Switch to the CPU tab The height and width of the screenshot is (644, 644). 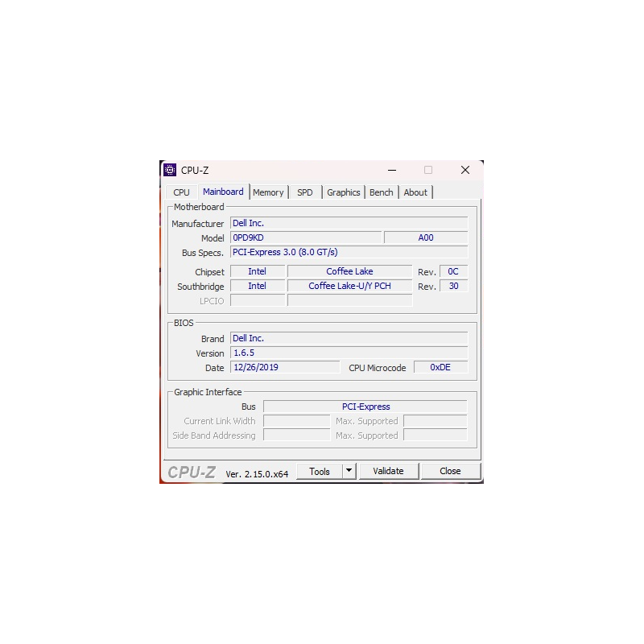pyautogui.click(x=182, y=192)
